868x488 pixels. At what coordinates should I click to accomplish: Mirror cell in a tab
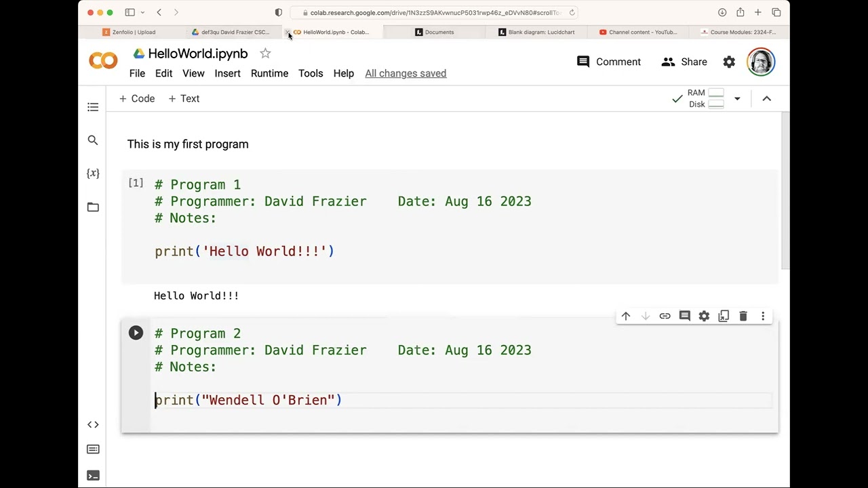coord(724,317)
